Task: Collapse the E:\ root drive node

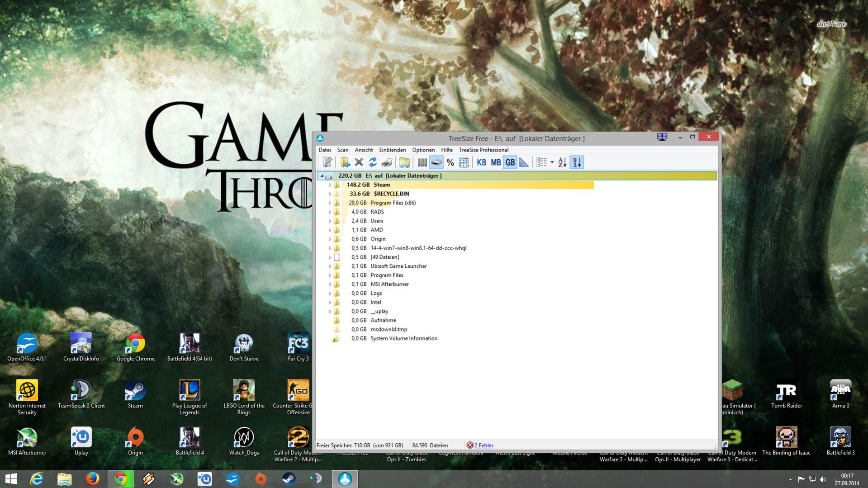Action: [322, 176]
